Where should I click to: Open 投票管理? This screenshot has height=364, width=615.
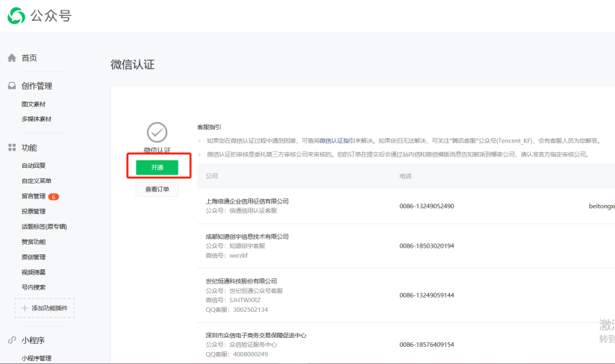(x=34, y=211)
